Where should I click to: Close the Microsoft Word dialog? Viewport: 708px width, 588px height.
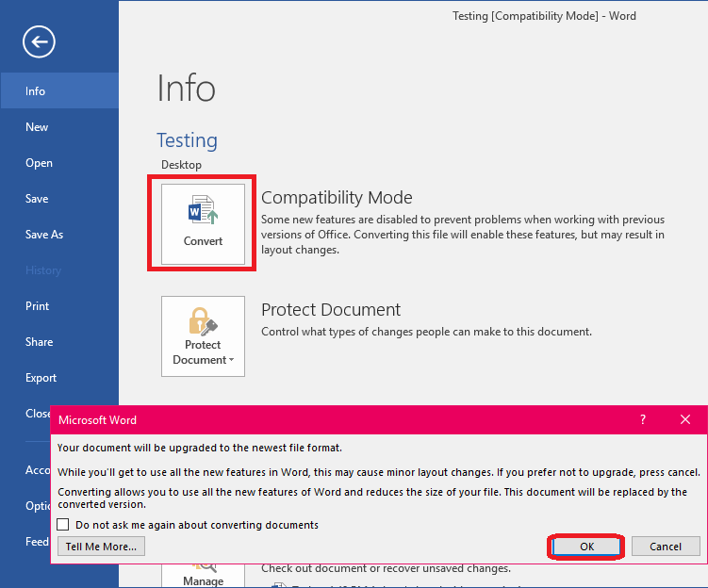(x=685, y=419)
